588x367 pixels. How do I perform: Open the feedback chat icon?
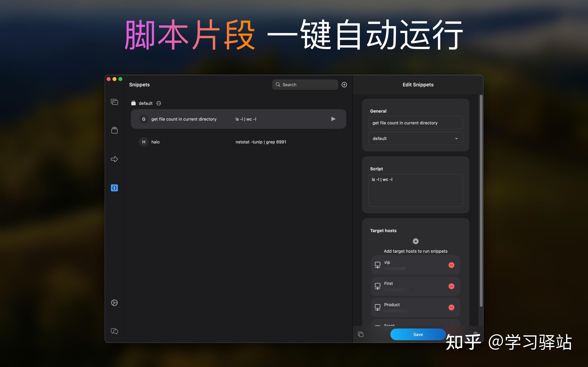pos(114,331)
